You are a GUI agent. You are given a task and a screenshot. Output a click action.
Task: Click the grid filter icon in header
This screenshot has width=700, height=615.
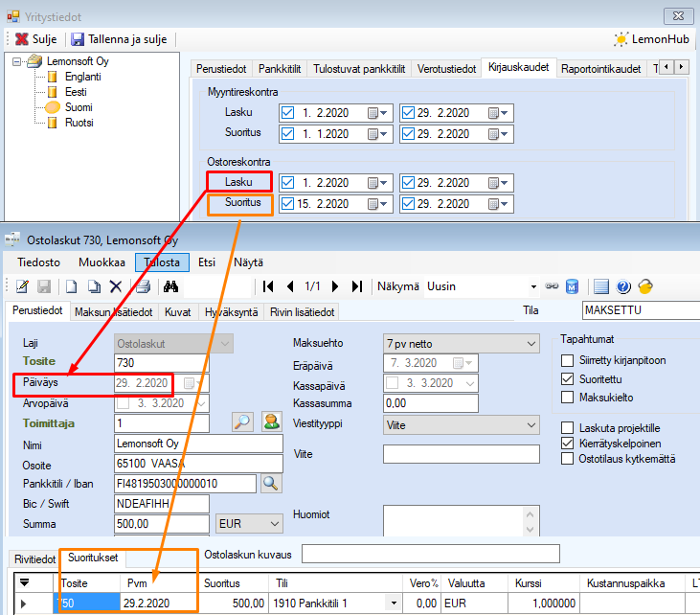pos(25,582)
